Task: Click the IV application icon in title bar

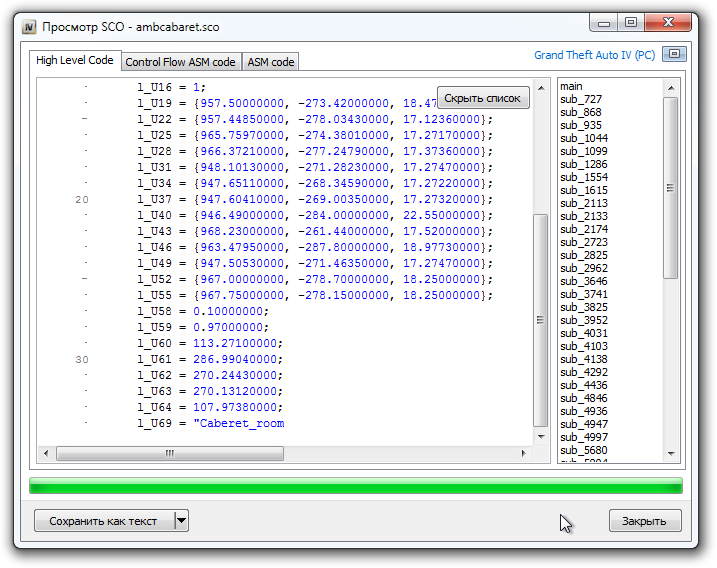Action: (x=27, y=25)
